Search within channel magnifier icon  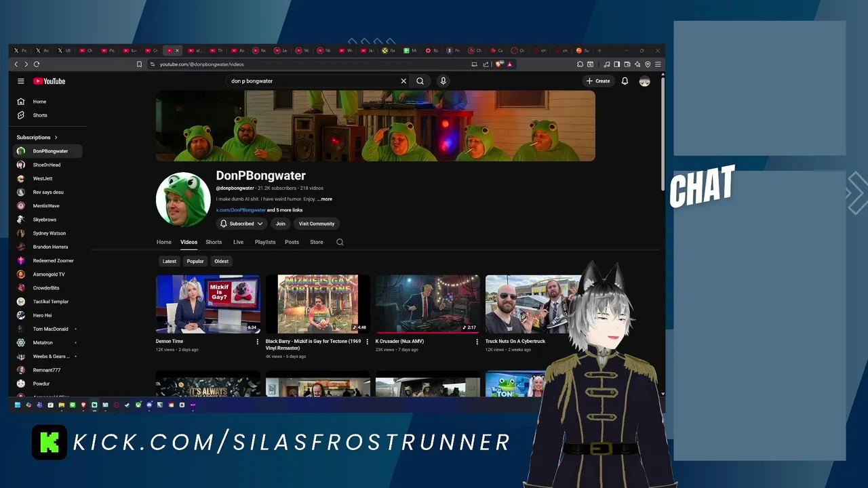coord(340,242)
